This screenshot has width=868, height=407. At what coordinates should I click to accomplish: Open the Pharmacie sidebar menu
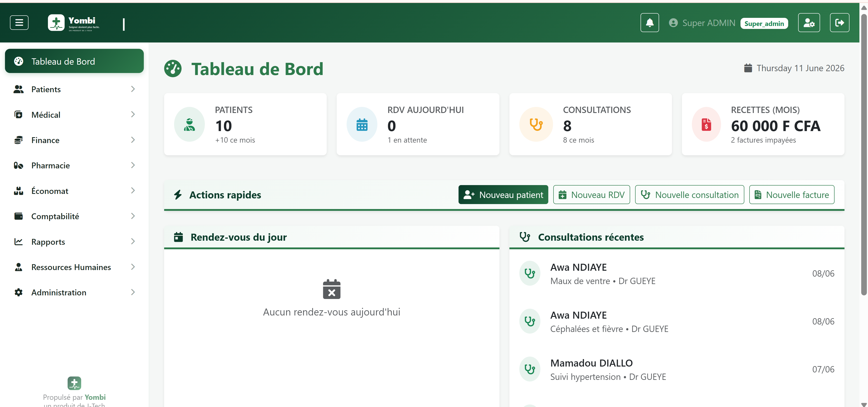click(x=74, y=165)
